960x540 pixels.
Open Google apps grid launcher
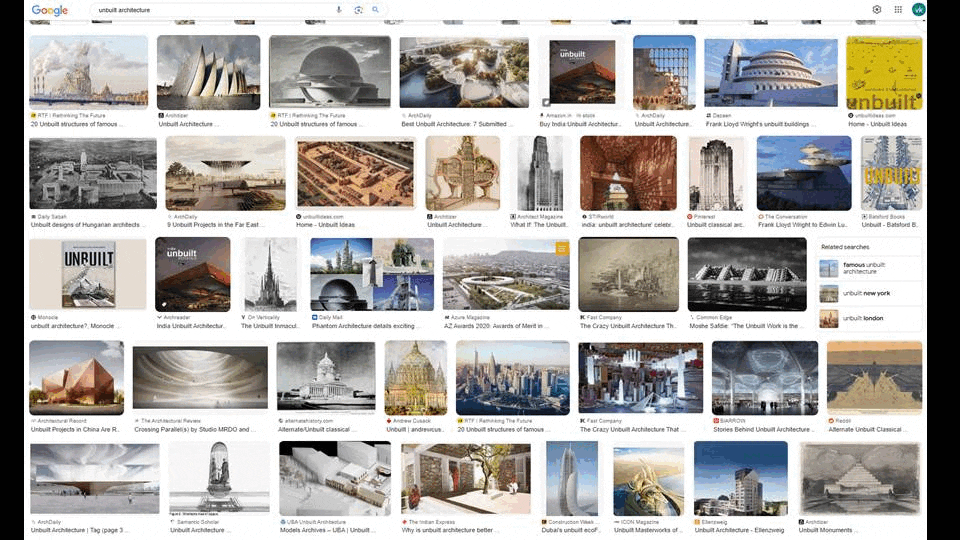tap(898, 10)
